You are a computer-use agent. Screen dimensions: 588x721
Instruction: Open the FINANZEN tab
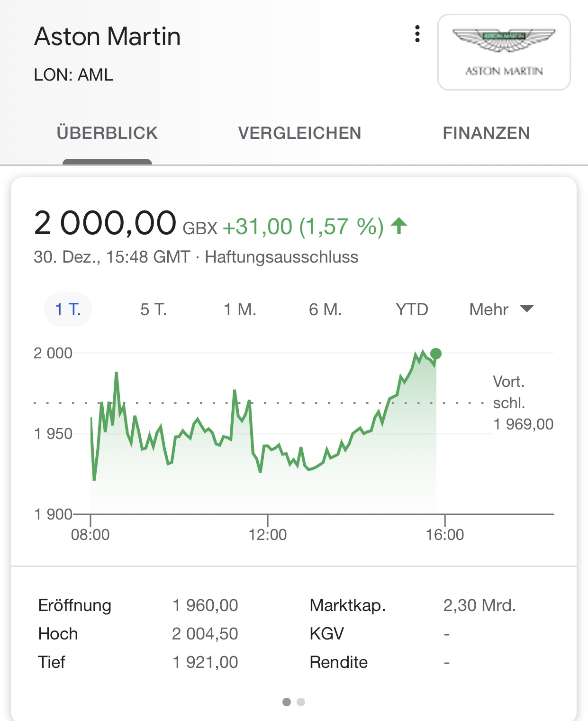click(x=486, y=133)
